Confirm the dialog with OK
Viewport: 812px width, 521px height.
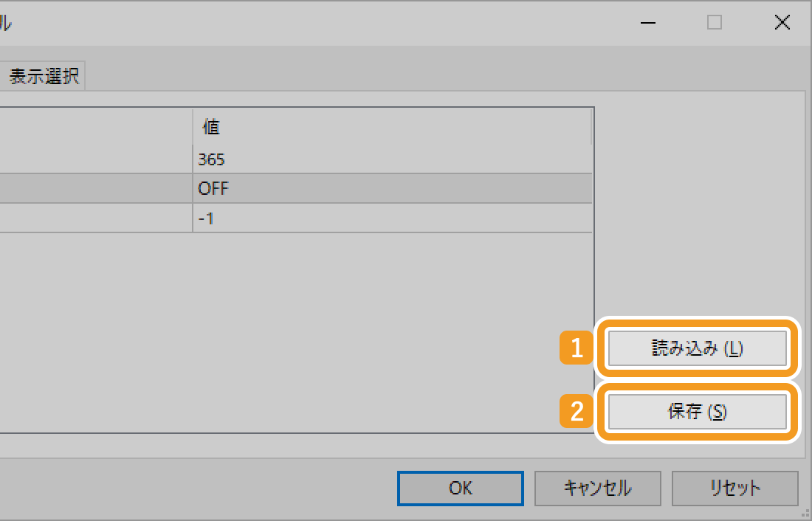pyautogui.click(x=461, y=488)
